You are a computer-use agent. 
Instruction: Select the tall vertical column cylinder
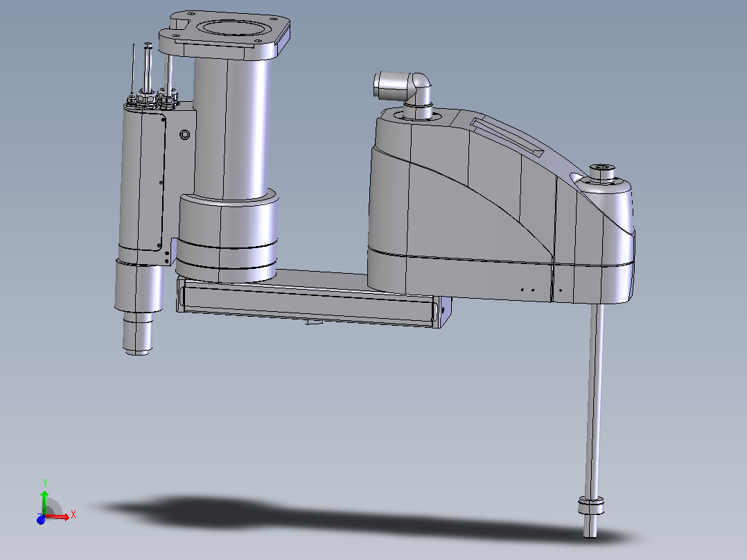[x=232, y=126]
